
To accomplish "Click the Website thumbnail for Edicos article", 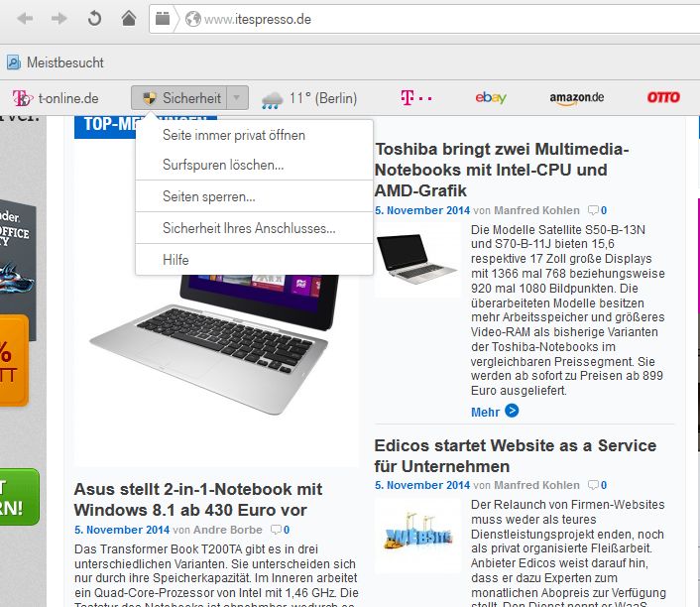I will pyautogui.click(x=417, y=535).
